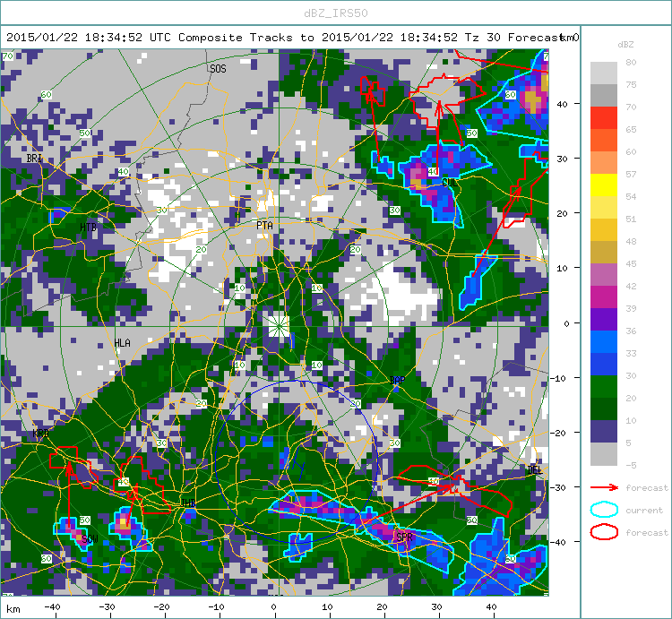Click the HLA station label
Image resolution: width=672 pixels, height=619 pixels.
click(122, 343)
